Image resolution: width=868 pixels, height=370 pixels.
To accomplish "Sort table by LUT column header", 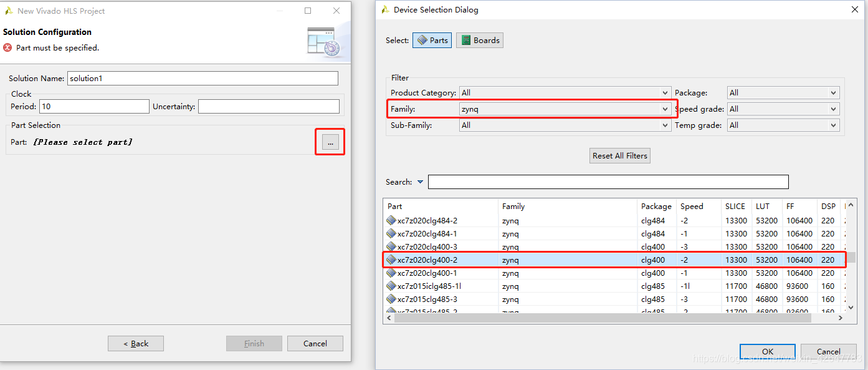I will tap(768, 206).
